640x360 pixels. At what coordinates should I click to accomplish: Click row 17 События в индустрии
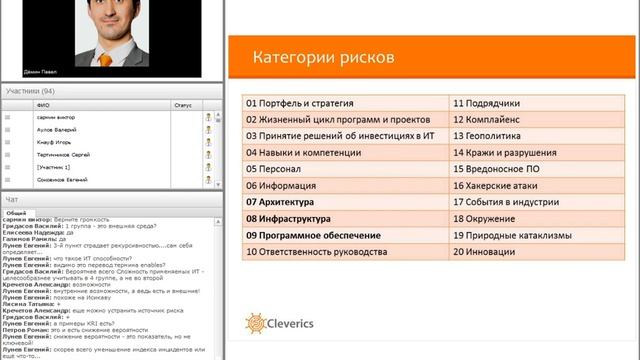click(537, 202)
